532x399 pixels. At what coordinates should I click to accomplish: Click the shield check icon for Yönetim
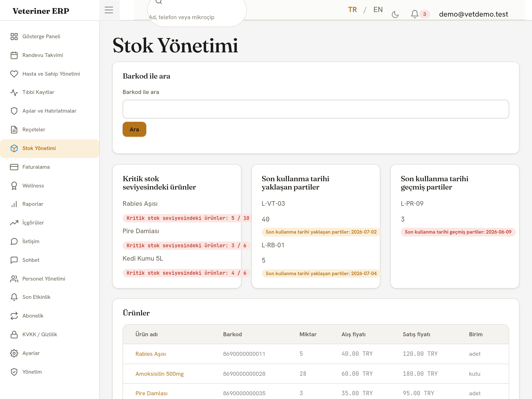pyautogui.click(x=14, y=372)
